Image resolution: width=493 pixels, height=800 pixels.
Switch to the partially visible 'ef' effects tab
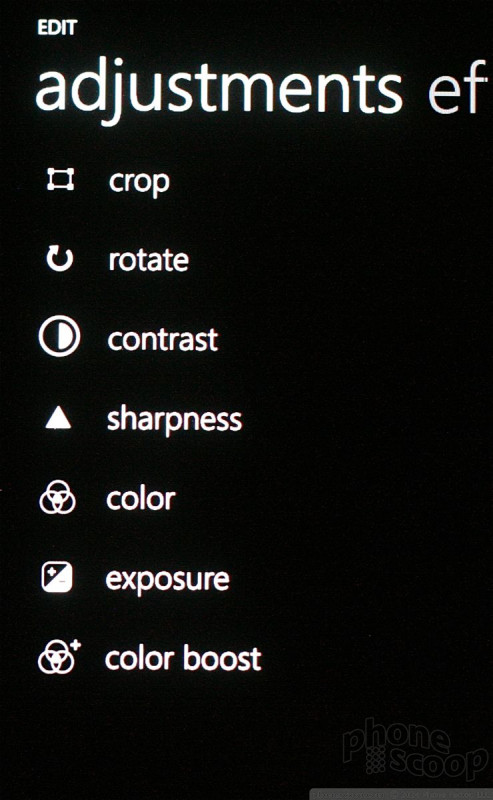457,87
